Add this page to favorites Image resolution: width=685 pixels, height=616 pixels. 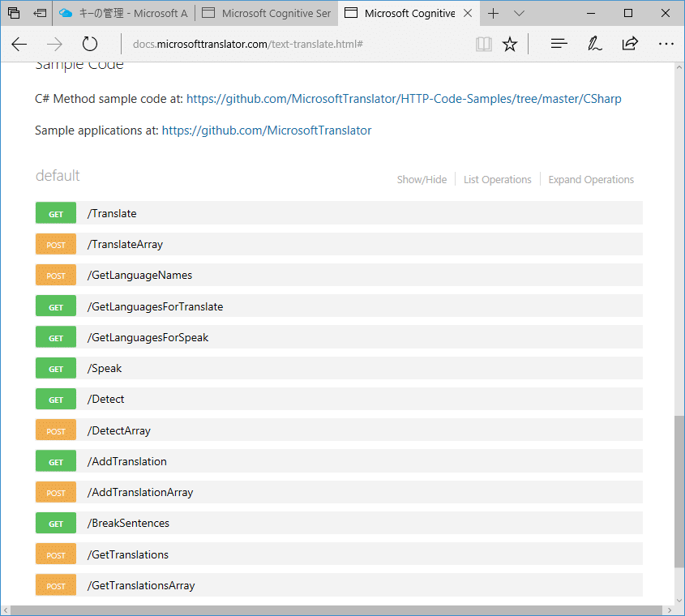click(510, 44)
